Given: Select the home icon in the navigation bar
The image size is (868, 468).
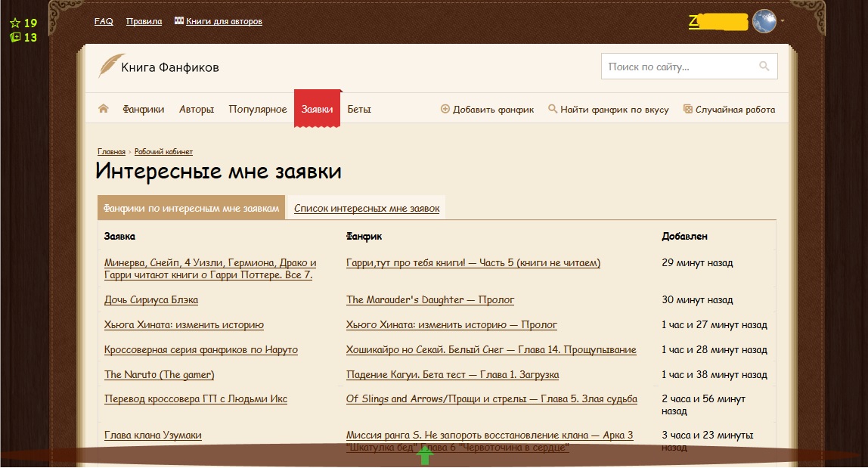Looking at the screenshot, I should 103,108.
